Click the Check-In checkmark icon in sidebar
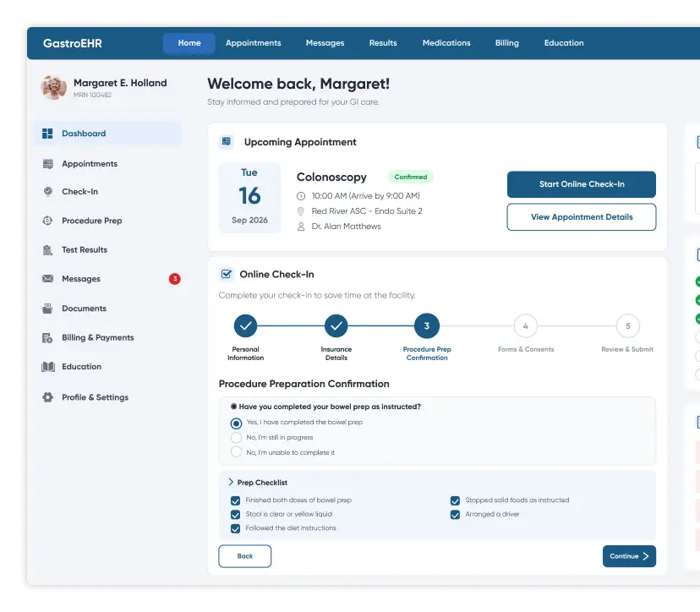Screen dimensions: 700x612 coord(48,192)
